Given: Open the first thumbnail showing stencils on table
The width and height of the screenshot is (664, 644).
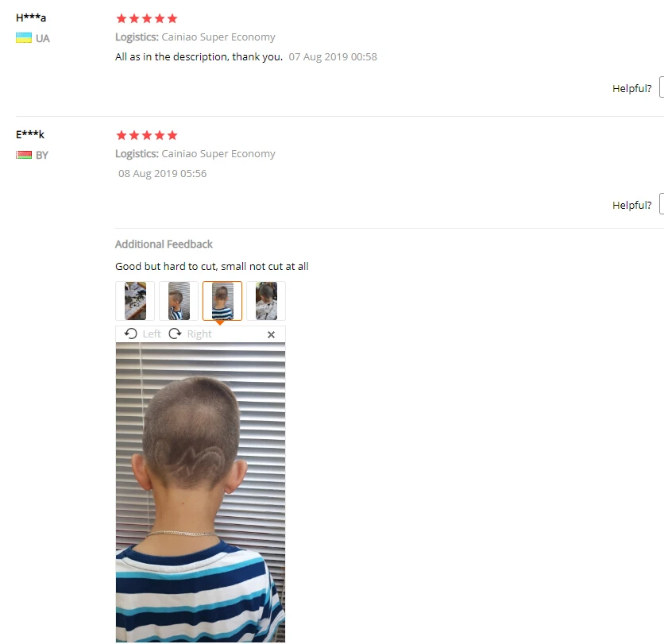Looking at the screenshot, I should [x=135, y=301].
